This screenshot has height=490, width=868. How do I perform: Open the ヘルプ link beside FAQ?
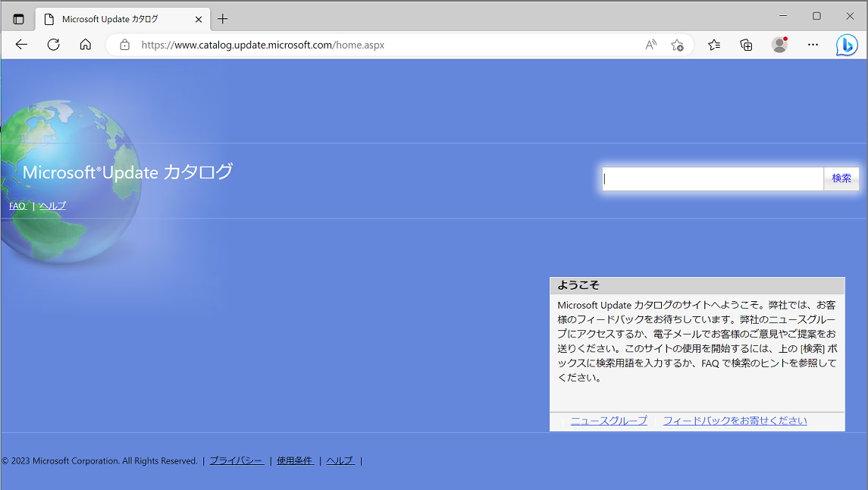pyautogui.click(x=52, y=206)
